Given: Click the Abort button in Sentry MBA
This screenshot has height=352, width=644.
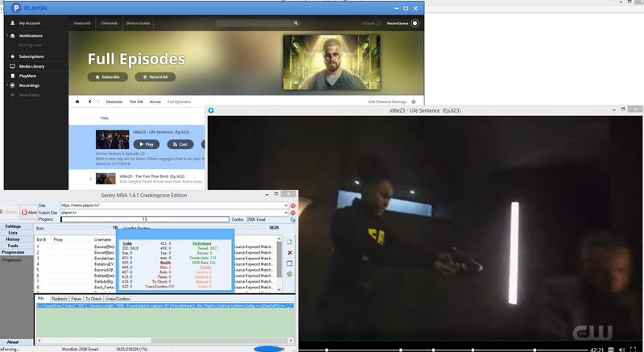Looking at the screenshot, I should coord(29,213).
